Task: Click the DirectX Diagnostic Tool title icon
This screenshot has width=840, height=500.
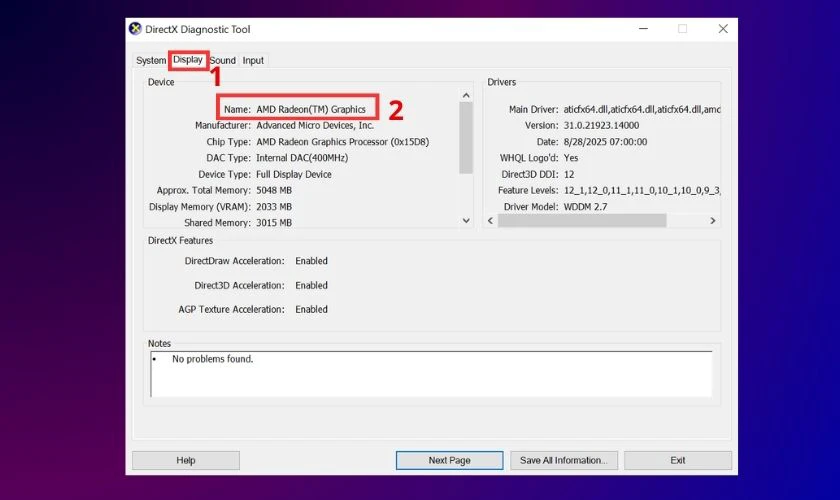Action: (135, 29)
